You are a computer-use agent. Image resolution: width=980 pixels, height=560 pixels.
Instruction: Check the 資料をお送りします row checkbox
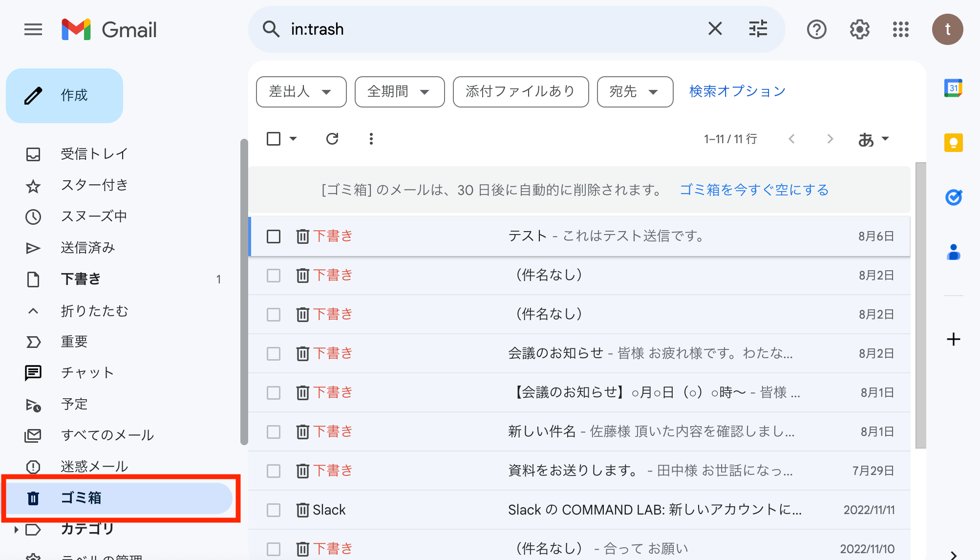point(274,471)
